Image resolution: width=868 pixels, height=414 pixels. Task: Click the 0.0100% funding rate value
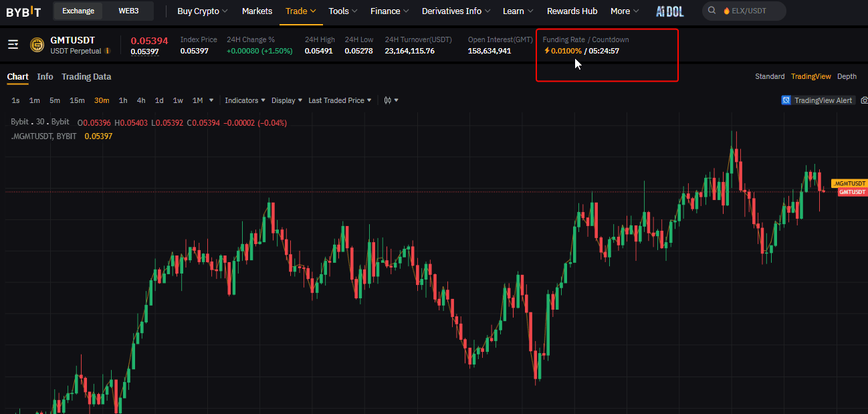click(x=566, y=51)
